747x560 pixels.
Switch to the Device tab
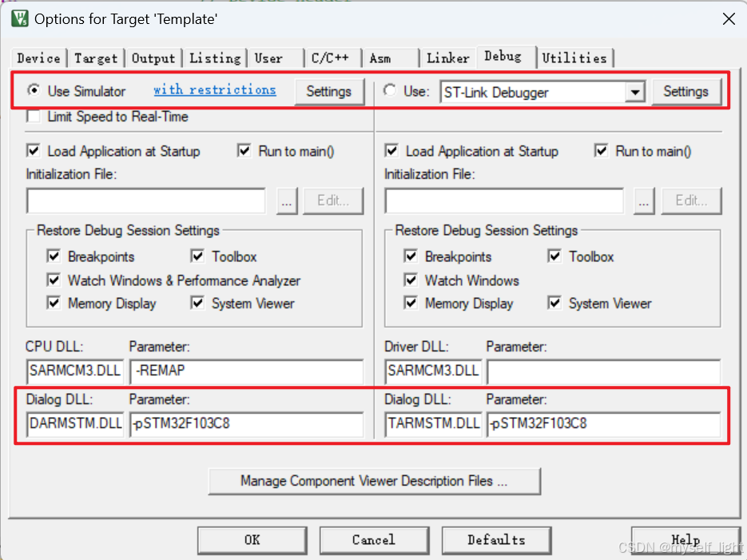click(38, 58)
